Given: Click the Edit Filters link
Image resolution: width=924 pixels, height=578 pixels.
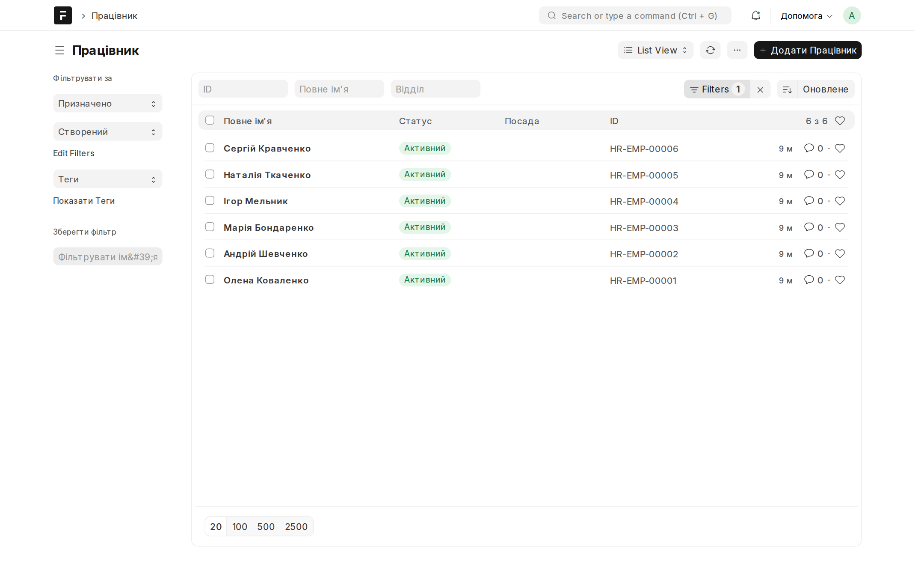Looking at the screenshot, I should tap(74, 153).
